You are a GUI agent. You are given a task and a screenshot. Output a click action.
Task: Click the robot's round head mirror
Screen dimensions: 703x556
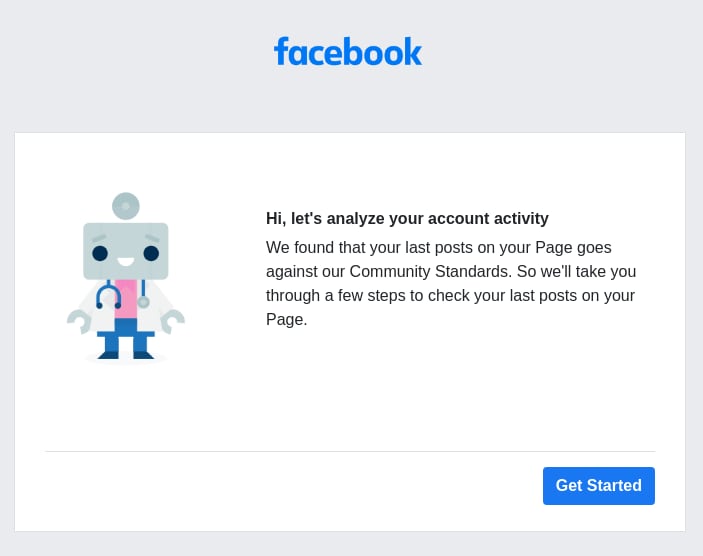click(126, 206)
